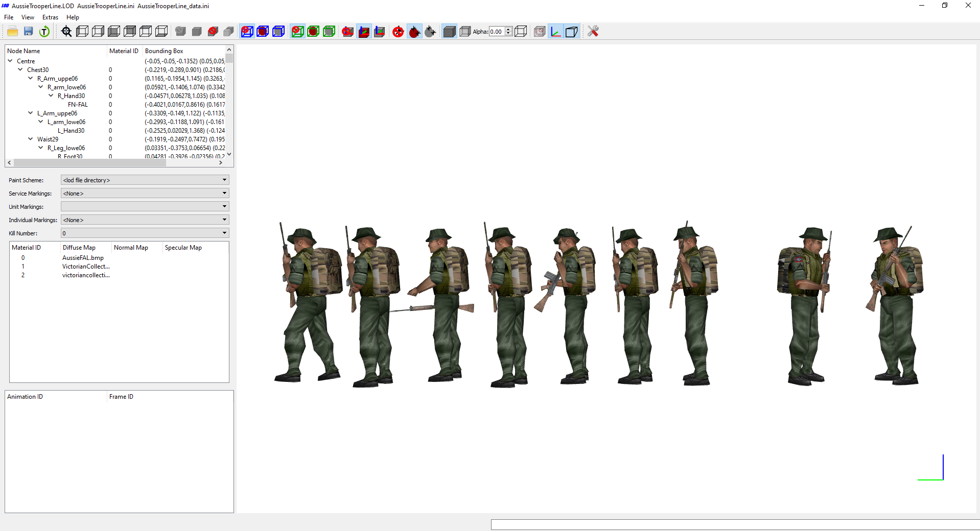Click the gray cube with red prohibition sign
Screen dimensions: 980x531
[213, 32]
